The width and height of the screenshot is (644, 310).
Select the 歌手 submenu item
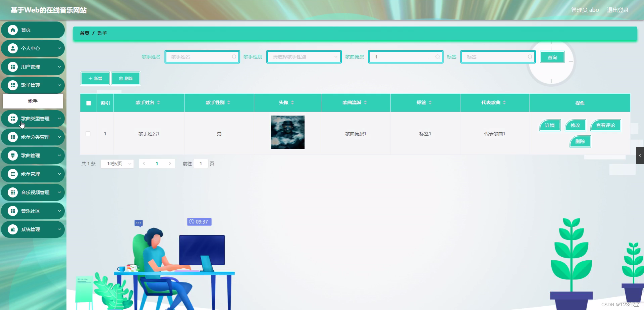pyautogui.click(x=33, y=101)
